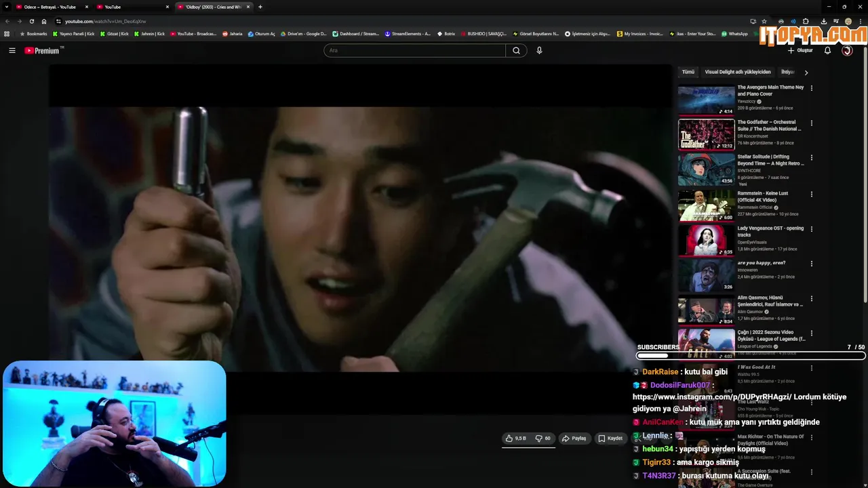This screenshot has width=868, height=488.
Task: Open options for The Avengers Main Theme video
Action: 811,87
